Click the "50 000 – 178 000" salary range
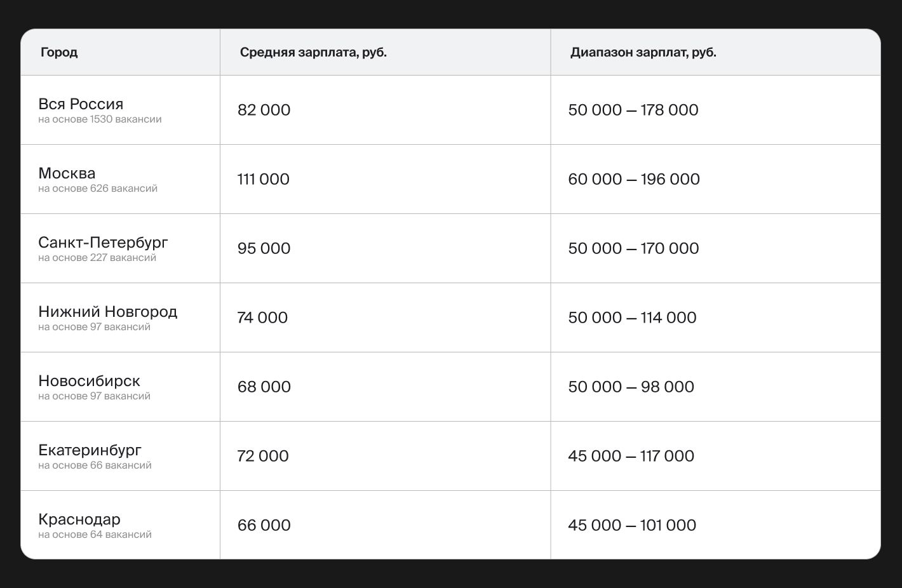Image resolution: width=902 pixels, height=588 pixels. pyautogui.click(x=633, y=110)
